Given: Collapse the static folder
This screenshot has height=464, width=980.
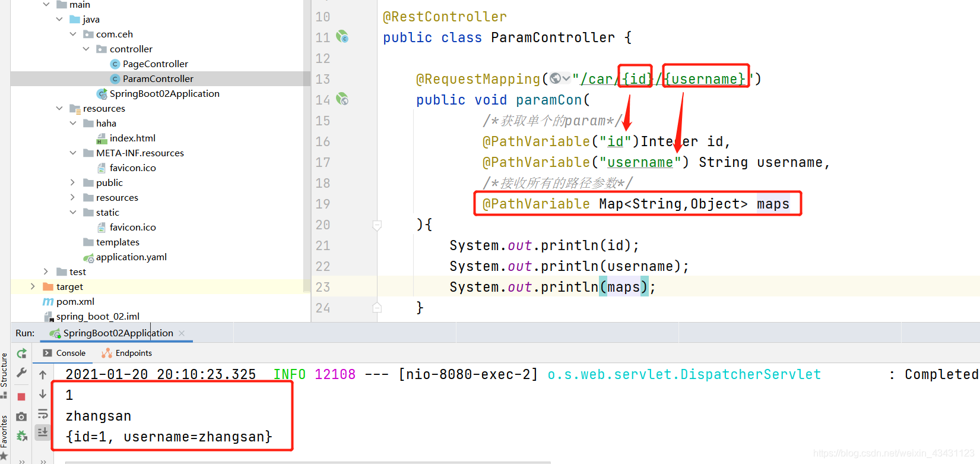Looking at the screenshot, I should click(73, 212).
